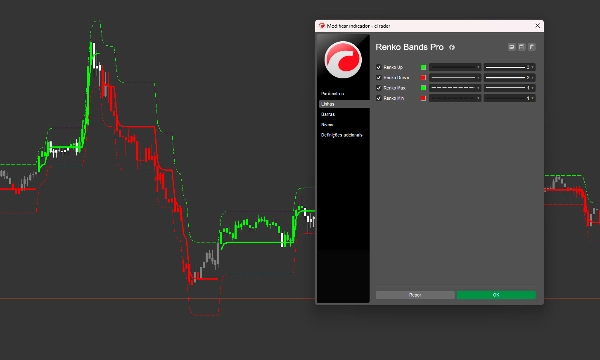Click the dialog title bar text
The height and width of the screenshot is (360, 600).
coord(359,26)
